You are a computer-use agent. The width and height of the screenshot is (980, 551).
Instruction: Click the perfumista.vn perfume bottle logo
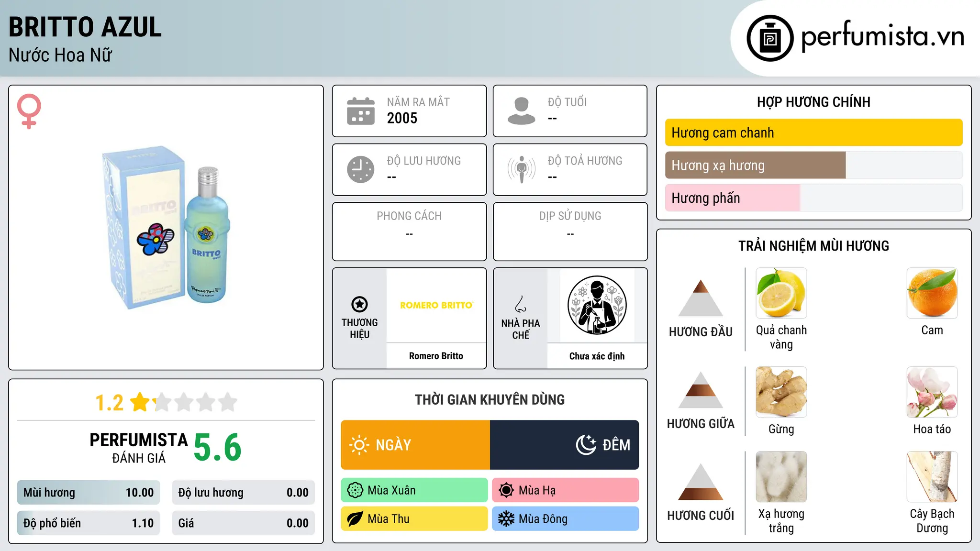[x=770, y=38]
